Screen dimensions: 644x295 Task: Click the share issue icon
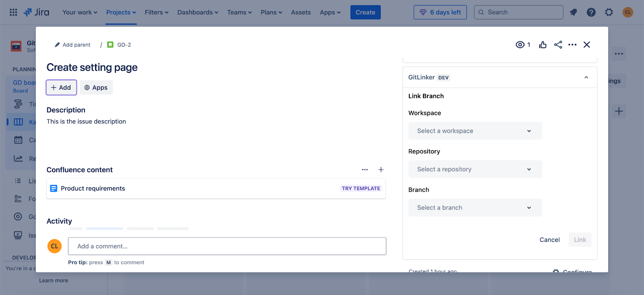click(x=558, y=45)
